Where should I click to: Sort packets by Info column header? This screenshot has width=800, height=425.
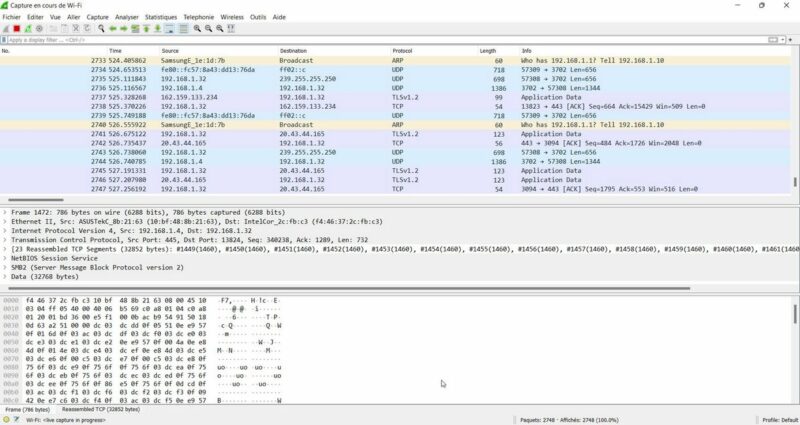[x=526, y=51]
